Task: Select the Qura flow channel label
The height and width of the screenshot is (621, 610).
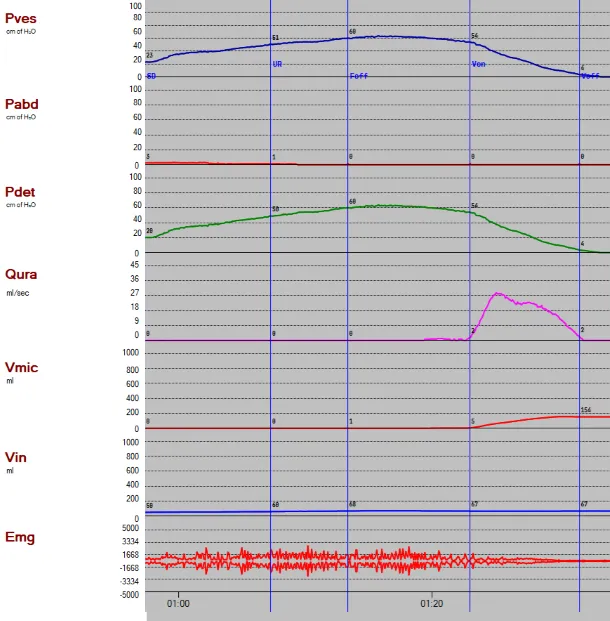Action: [x=22, y=274]
